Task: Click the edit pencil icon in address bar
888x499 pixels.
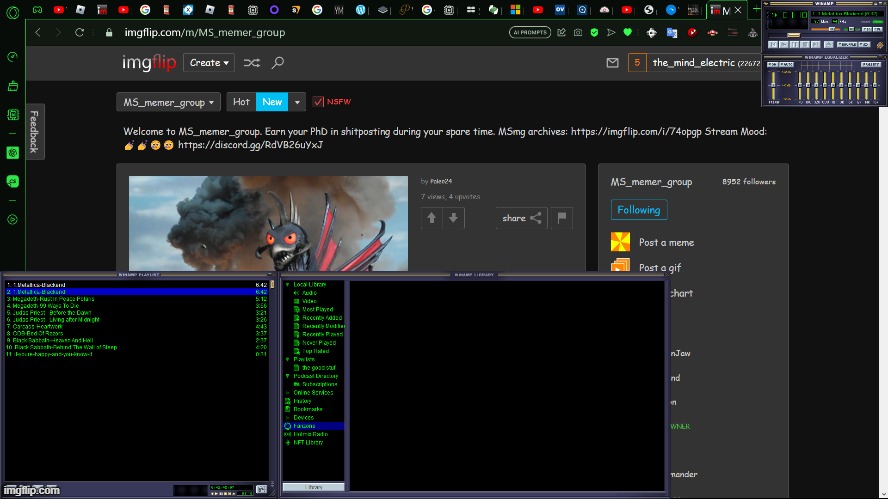Action: [x=561, y=32]
